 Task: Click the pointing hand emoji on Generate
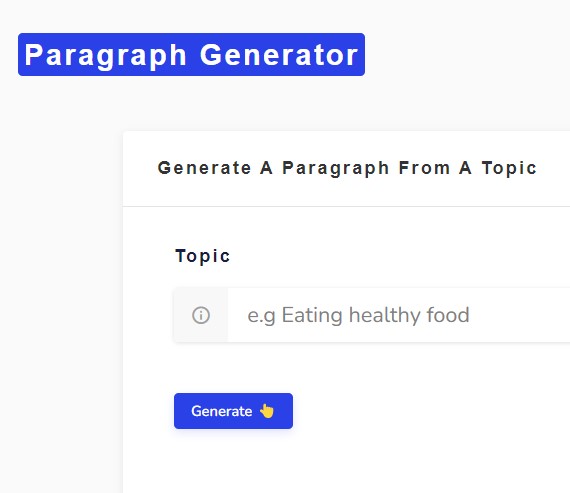[x=267, y=411]
